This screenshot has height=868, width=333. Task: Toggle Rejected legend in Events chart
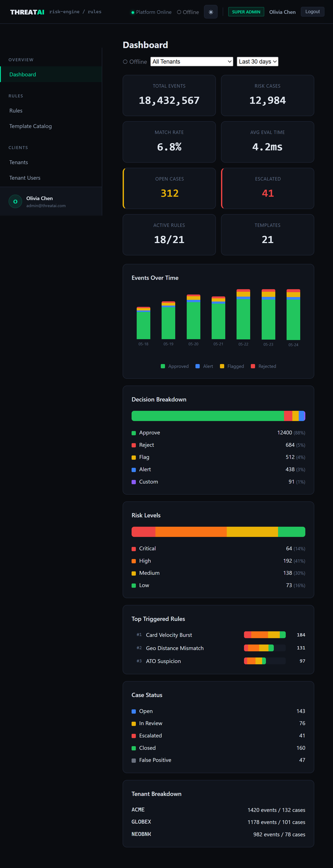(x=264, y=366)
